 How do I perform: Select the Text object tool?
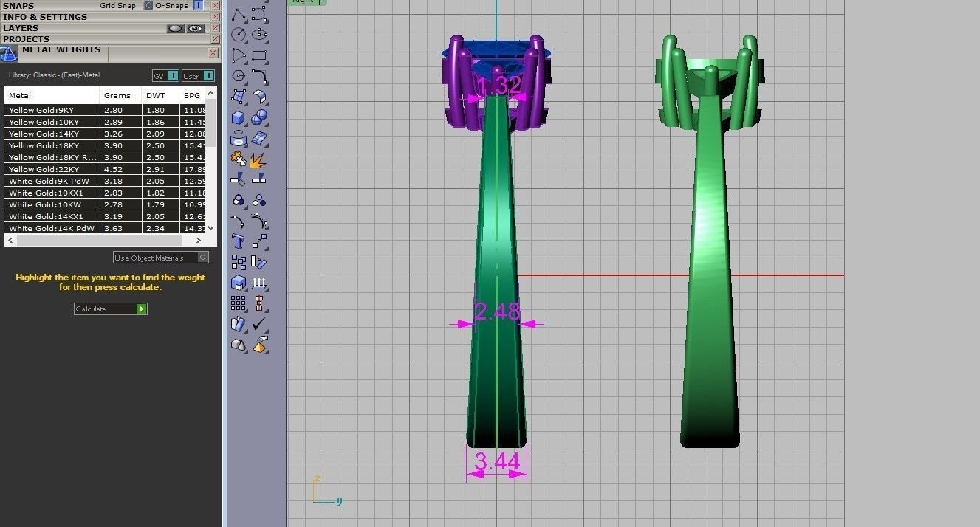coord(239,241)
